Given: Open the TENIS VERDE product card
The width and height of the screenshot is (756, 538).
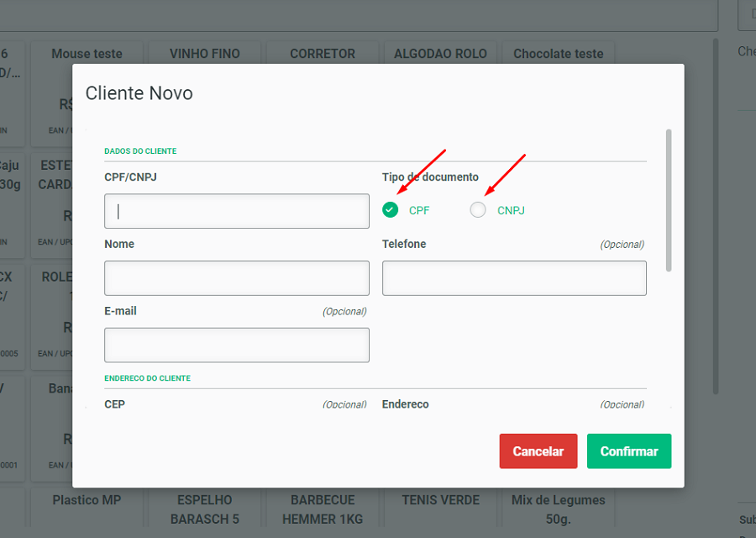Looking at the screenshot, I should 440,507.
